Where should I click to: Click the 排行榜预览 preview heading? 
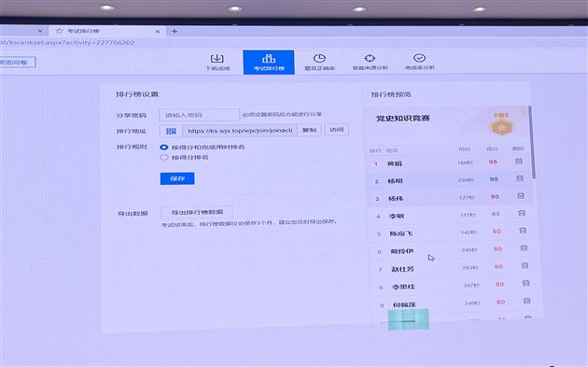(x=391, y=94)
